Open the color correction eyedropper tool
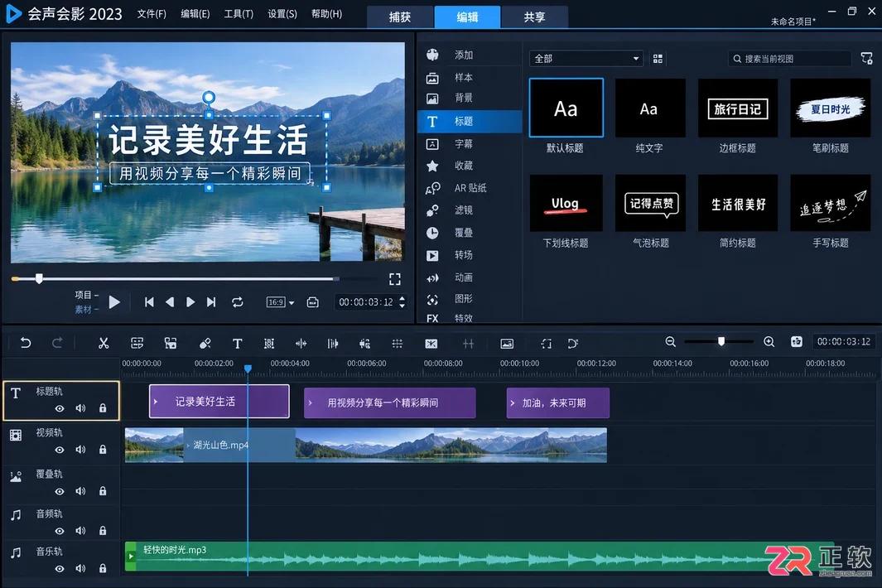This screenshot has height=588, width=882. [205, 343]
